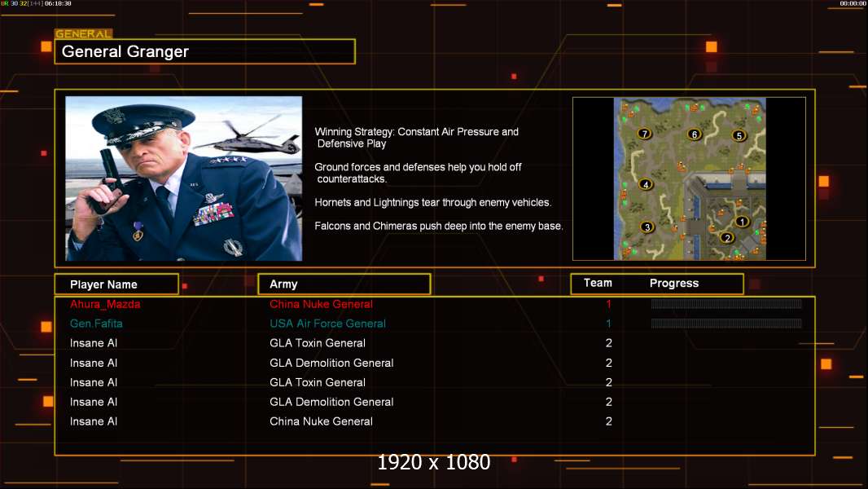
Task: Click Ahura_Mazda's loading progress bar
Action: (x=726, y=304)
